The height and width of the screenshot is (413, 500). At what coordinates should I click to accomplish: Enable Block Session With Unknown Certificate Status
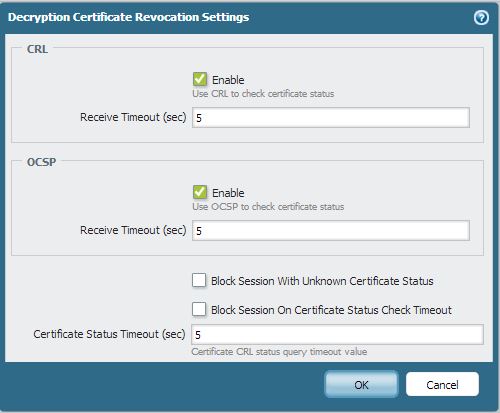pos(199,280)
